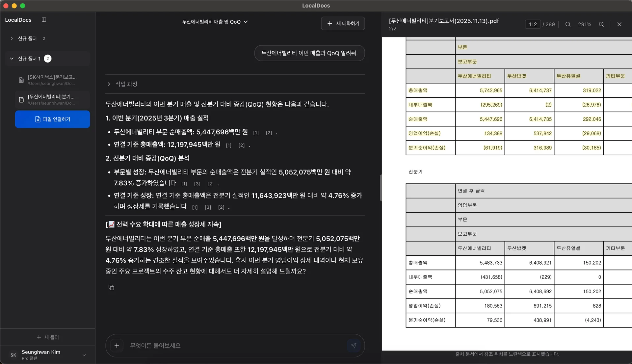632x364 pixels.
Task: Expand the 신규 폴더 folder
Action: coord(11,38)
